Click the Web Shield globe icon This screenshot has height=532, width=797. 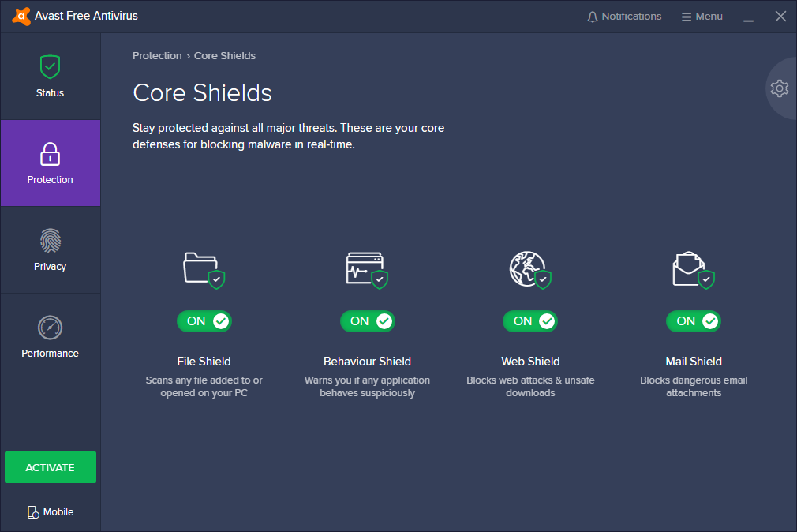click(x=528, y=268)
